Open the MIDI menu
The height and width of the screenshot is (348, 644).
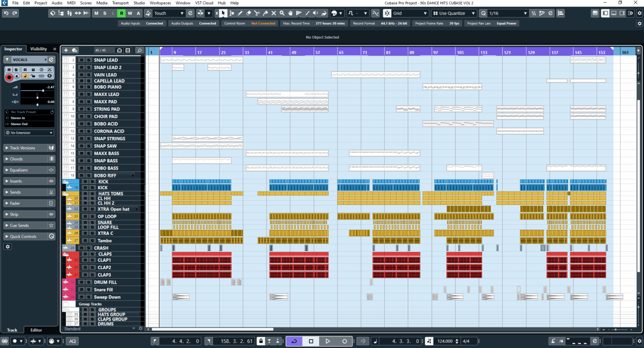pyautogui.click(x=71, y=3)
